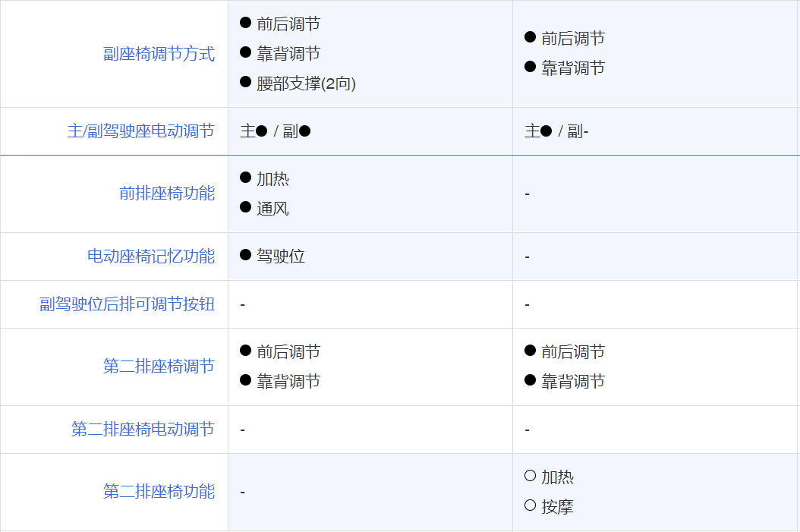
Task: Click the filled dot next to 腰部支撑(2向)
Action: [x=245, y=82]
